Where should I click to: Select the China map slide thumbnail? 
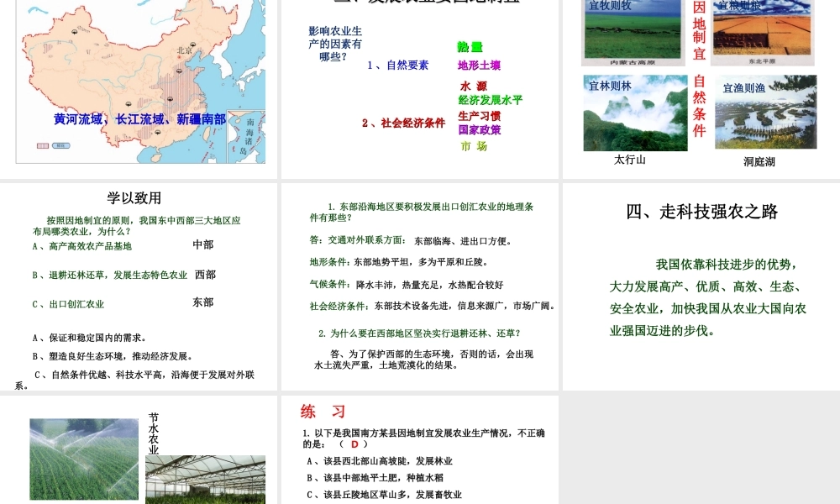(139, 88)
